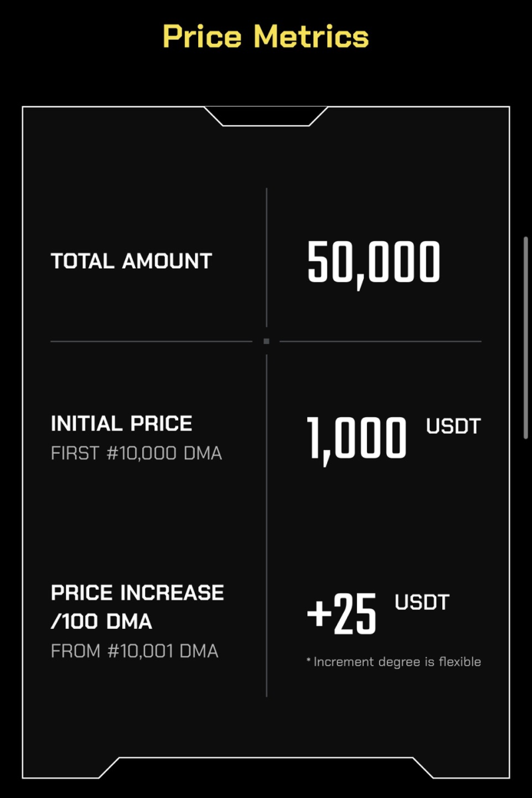Select the INITIAL PRICE label

coord(122,423)
